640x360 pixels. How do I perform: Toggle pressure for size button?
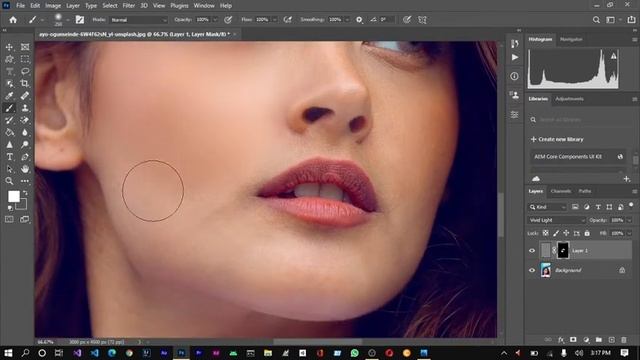(x=407, y=20)
